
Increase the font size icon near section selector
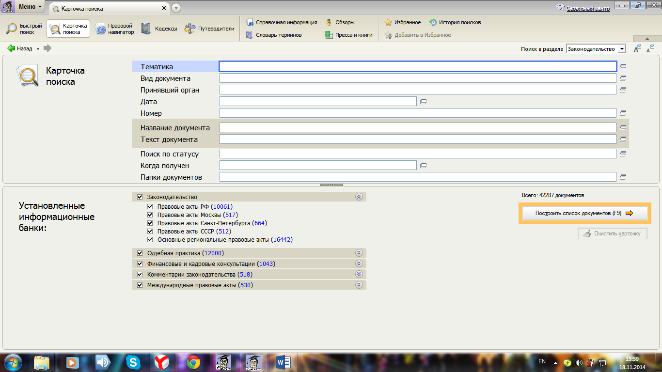tap(637, 49)
